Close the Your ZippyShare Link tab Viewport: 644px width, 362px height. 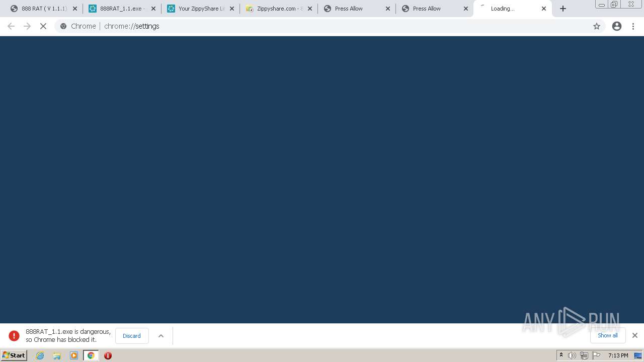(x=232, y=9)
